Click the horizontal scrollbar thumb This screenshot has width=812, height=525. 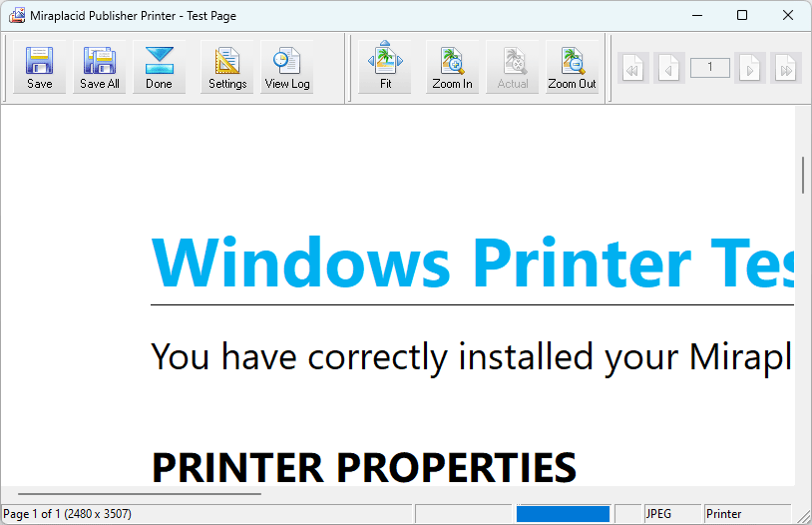click(x=140, y=494)
